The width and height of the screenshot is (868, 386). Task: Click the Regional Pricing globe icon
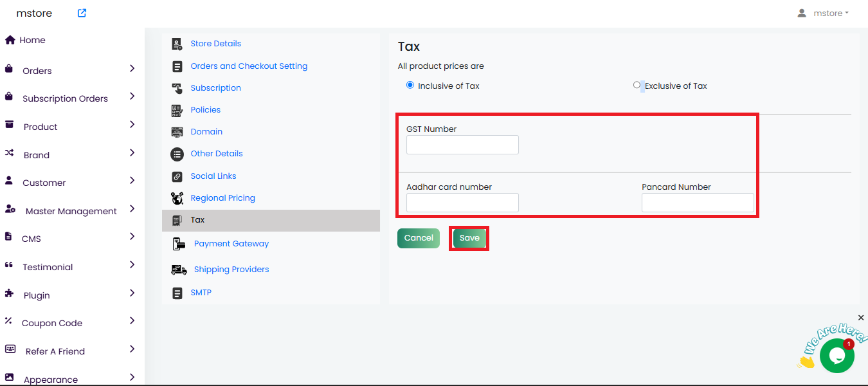177,198
